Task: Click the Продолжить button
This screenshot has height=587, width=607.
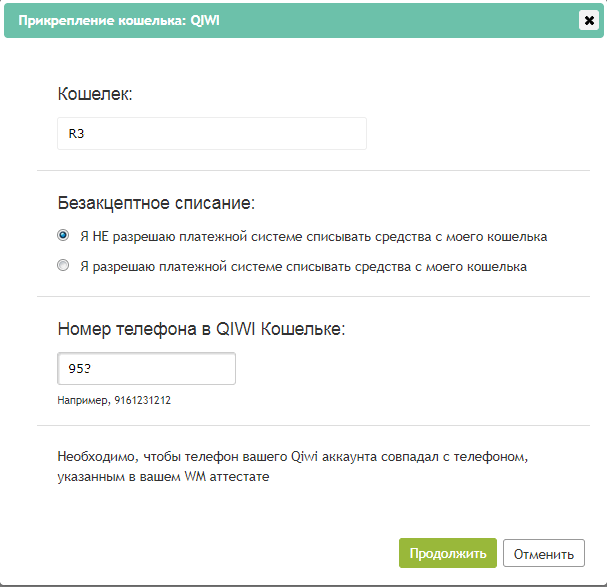Action: 448,553
